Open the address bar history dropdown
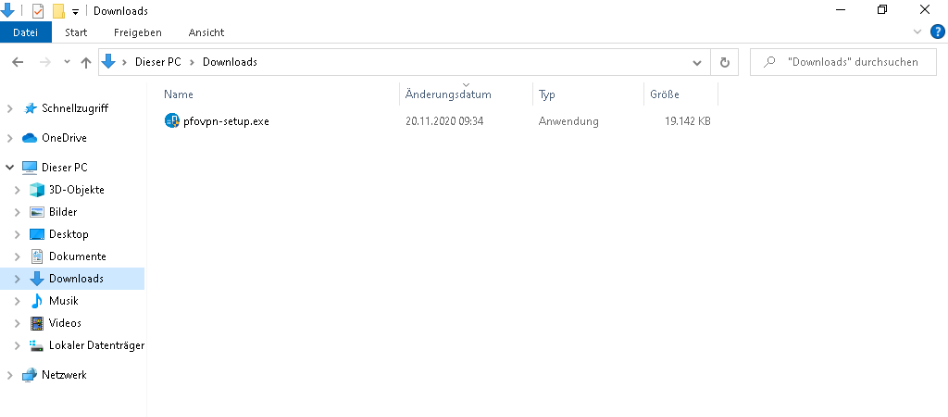This screenshot has width=948, height=417. pyautogui.click(x=697, y=62)
